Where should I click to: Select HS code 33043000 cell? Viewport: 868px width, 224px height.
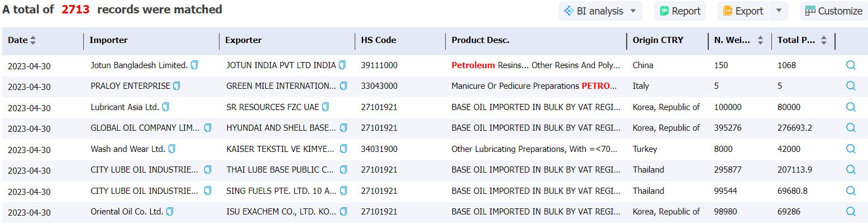click(x=379, y=86)
